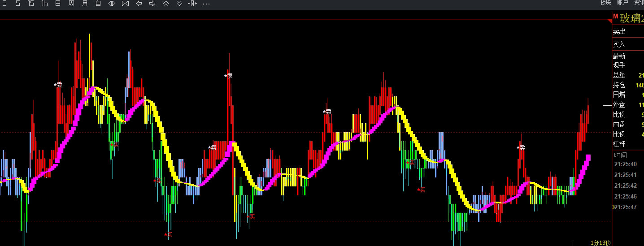This screenshot has width=644, height=246.
Task: Select the 15-minute period button
Action: pyautogui.click(x=31, y=4)
